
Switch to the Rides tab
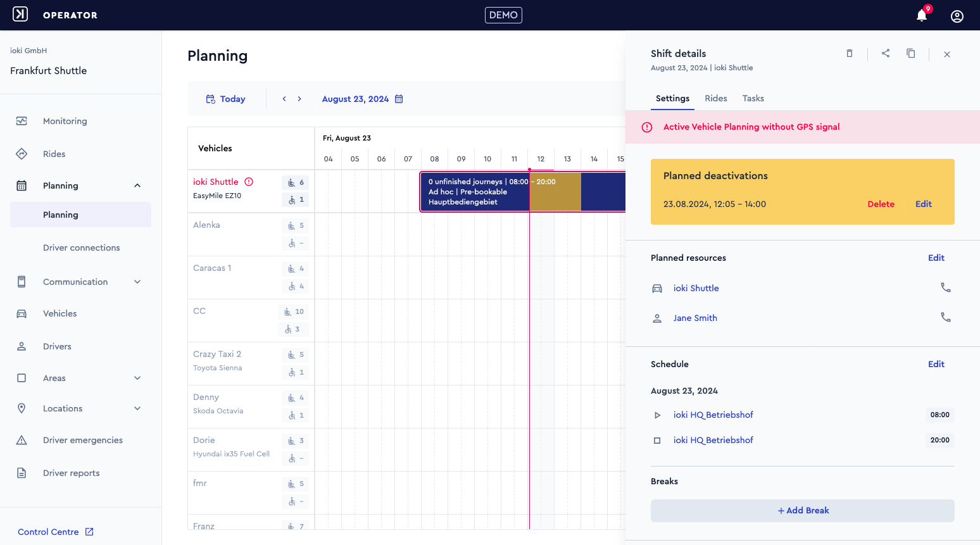click(716, 98)
